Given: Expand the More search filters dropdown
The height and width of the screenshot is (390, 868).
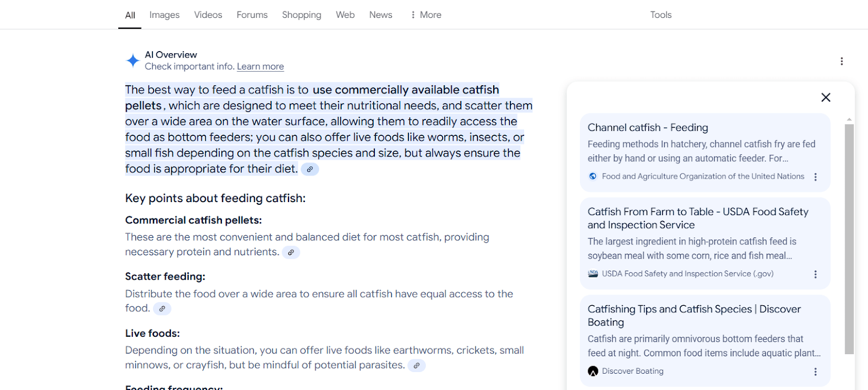Looking at the screenshot, I should pos(426,15).
